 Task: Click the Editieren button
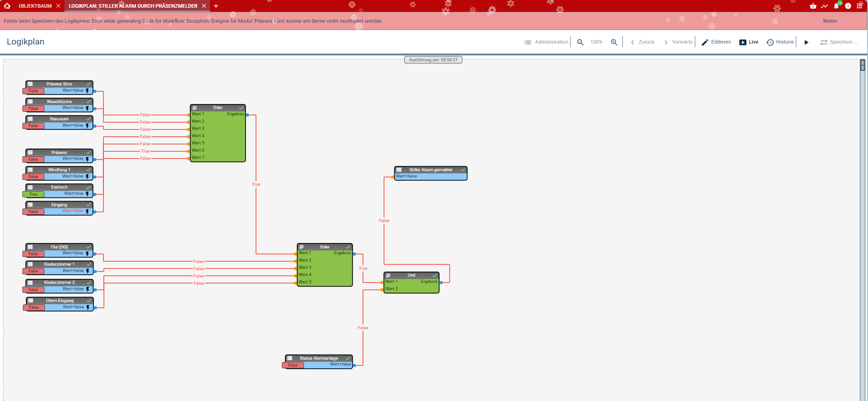point(716,42)
